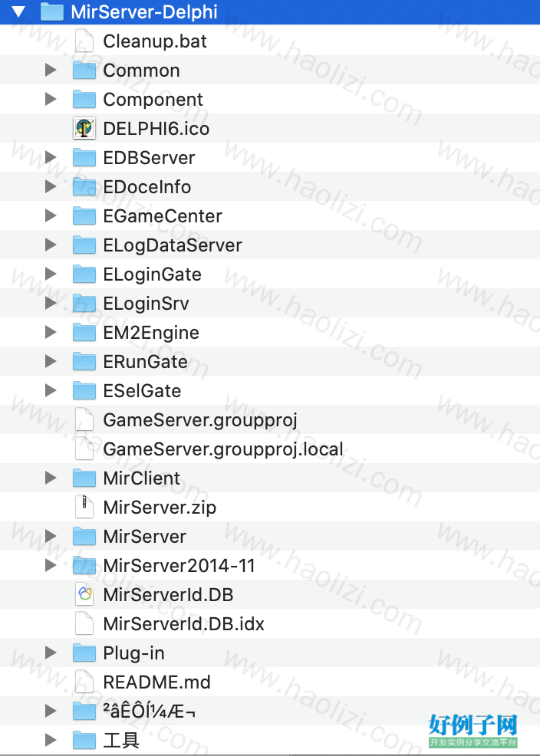Select the 工具 folder name
540x756 pixels.
[x=121, y=740]
